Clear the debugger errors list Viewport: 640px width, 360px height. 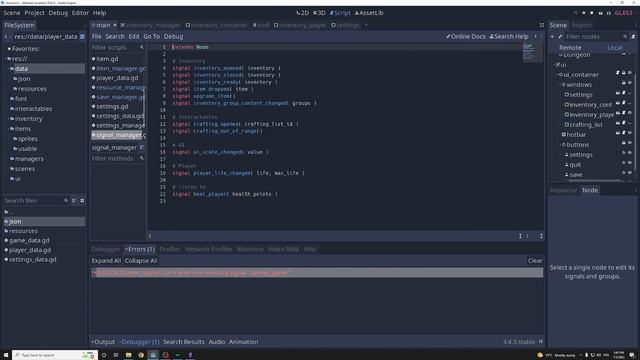tap(535, 260)
